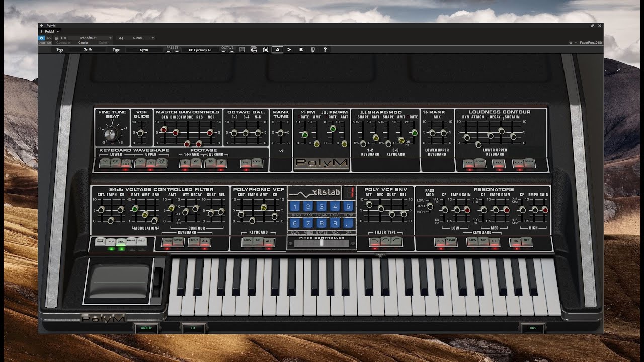Screen dimensions: 644x362
Task: Click the window settings gear near FaderPort
Action: [571, 43]
